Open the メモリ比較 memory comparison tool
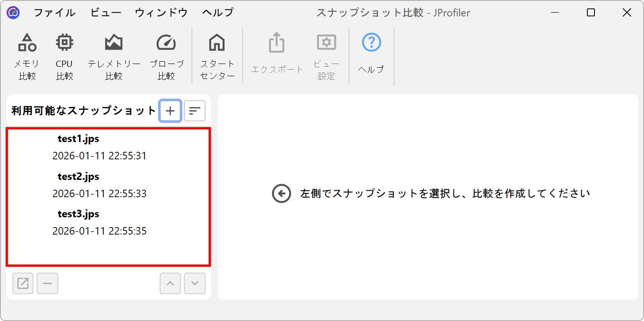The image size is (644, 321). pos(27,57)
